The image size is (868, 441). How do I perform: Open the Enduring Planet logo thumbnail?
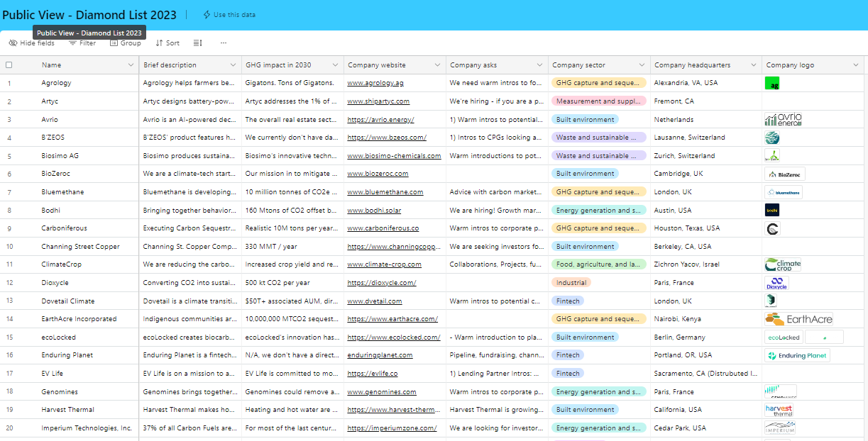797,355
